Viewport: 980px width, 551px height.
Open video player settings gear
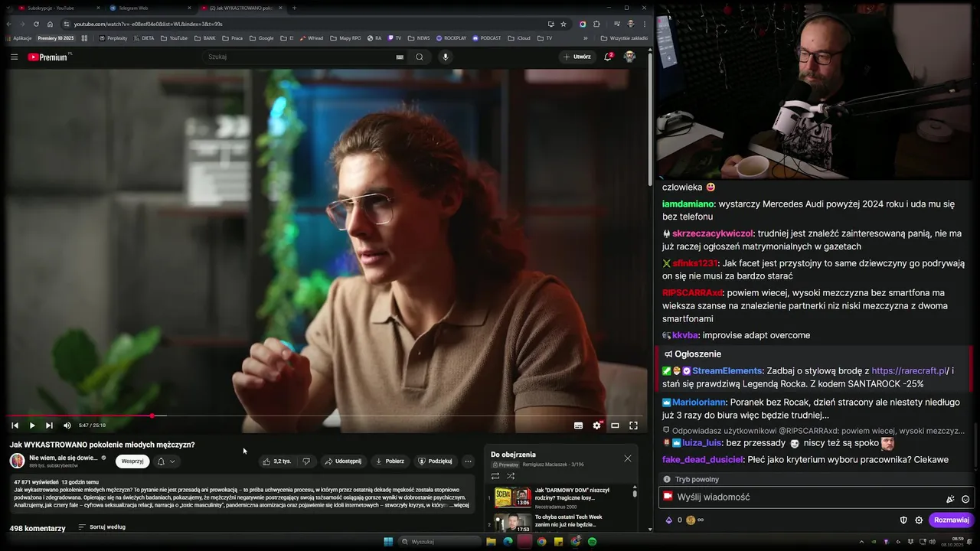(x=596, y=425)
